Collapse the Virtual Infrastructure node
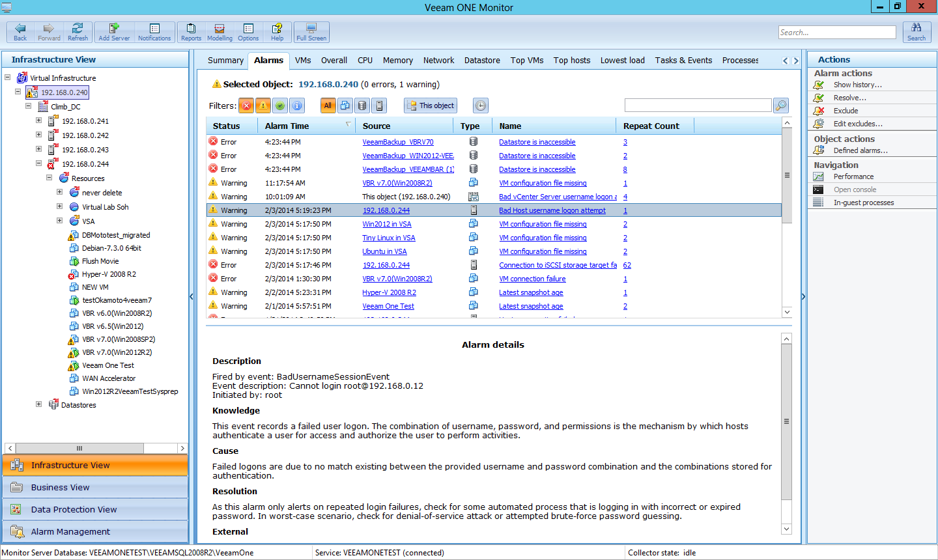This screenshot has width=938, height=560. [8, 77]
